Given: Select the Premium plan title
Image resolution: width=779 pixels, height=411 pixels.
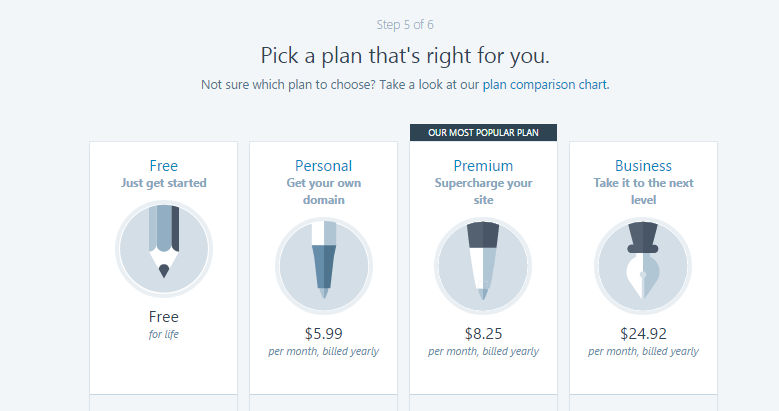Looking at the screenshot, I should (x=483, y=165).
